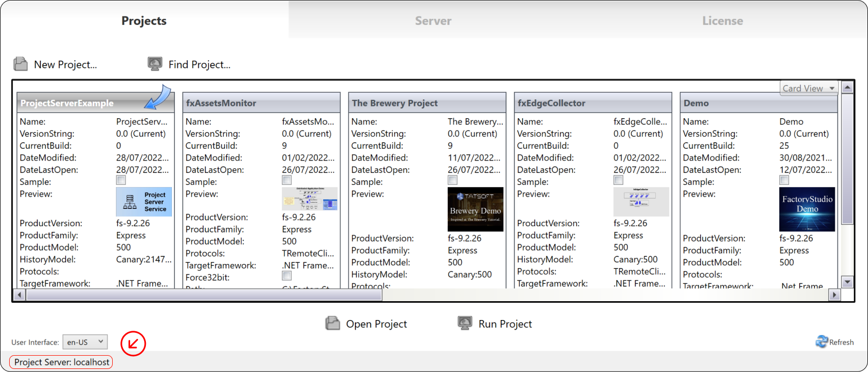Open the Card View dropdown
868x372 pixels.
point(809,88)
